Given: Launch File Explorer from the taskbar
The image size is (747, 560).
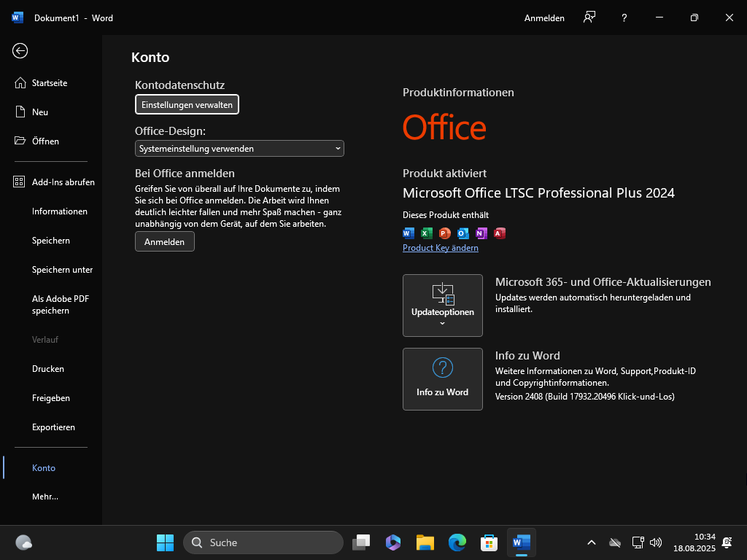Looking at the screenshot, I should tap(425, 542).
